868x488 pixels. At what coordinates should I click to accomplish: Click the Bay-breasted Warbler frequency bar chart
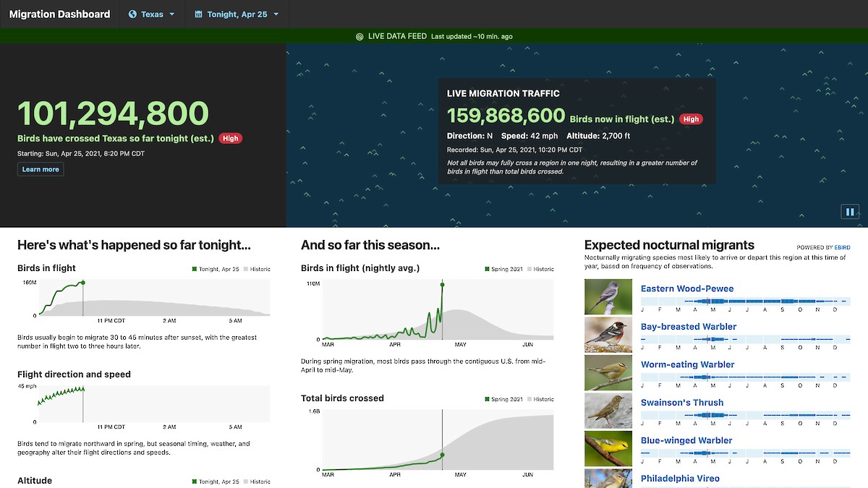pyautogui.click(x=745, y=338)
